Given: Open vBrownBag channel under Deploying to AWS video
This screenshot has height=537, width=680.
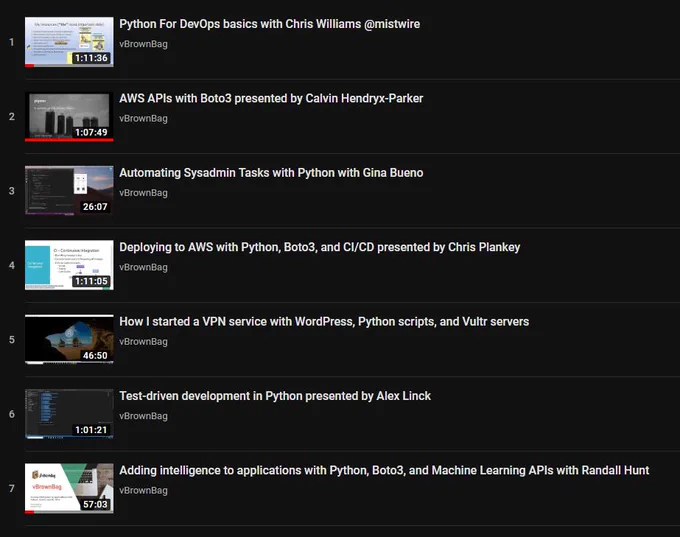Looking at the screenshot, I should 144,267.
